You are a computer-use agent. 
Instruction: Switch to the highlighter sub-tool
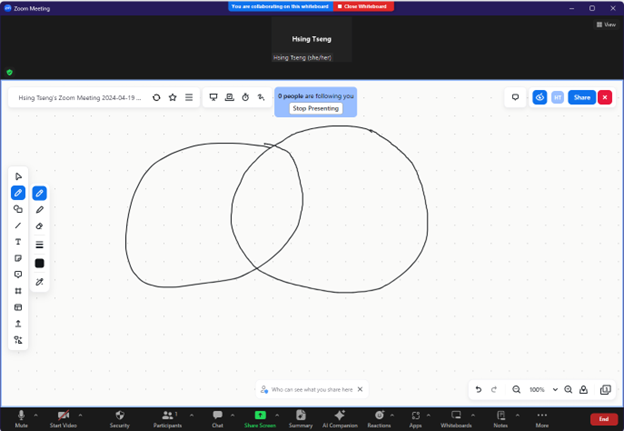tap(39, 210)
